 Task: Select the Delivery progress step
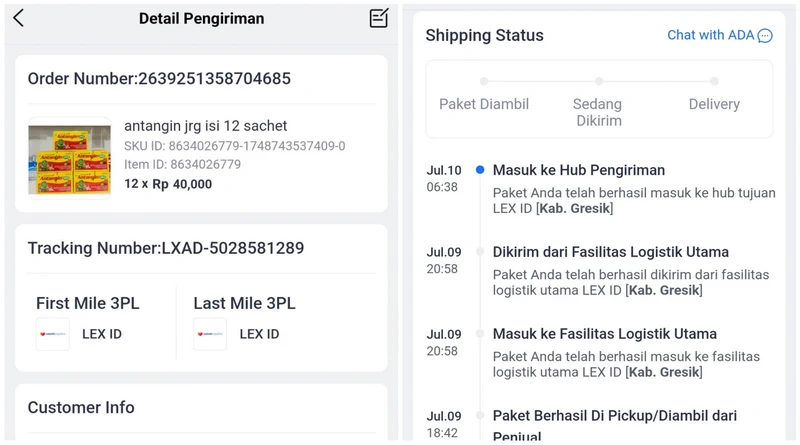click(714, 104)
